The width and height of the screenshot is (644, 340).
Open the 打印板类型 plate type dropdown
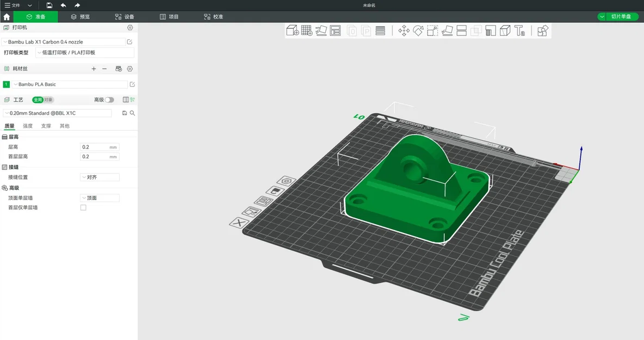[85, 53]
